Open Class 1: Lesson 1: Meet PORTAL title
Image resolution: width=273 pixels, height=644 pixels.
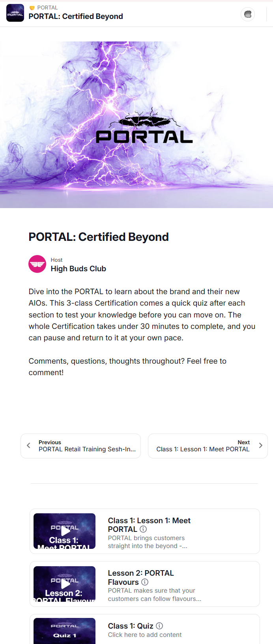[x=149, y=525]
